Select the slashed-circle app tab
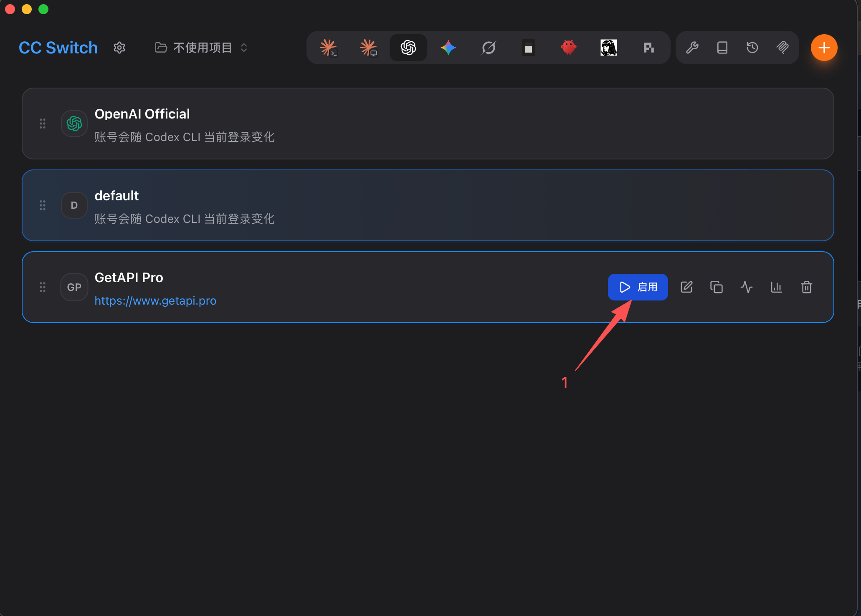The width and height of the screenshot is (861, 616). 489,48
